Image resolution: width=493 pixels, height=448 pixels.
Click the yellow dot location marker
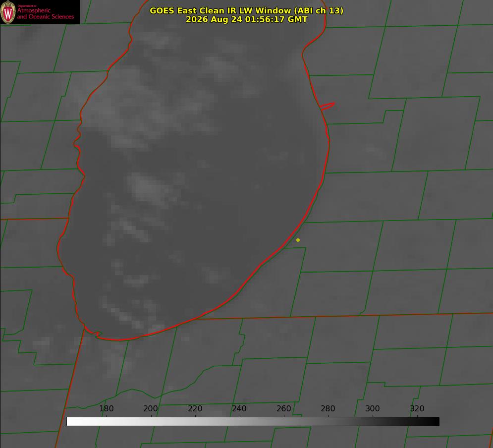[298, 240]
